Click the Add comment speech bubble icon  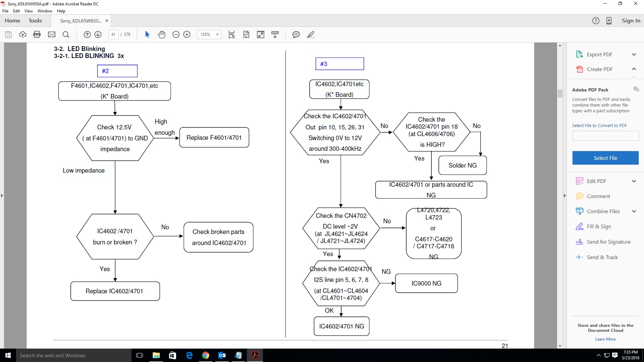[296, 35]
